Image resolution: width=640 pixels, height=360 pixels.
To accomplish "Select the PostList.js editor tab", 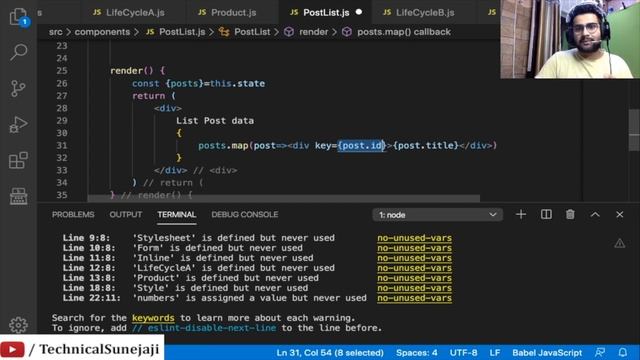I will [325, 13].
